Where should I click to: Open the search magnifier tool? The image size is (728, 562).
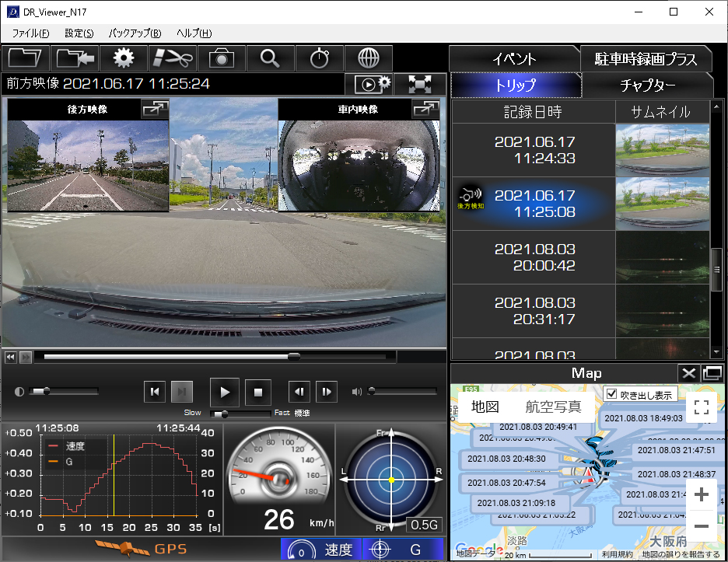[270, 58]
